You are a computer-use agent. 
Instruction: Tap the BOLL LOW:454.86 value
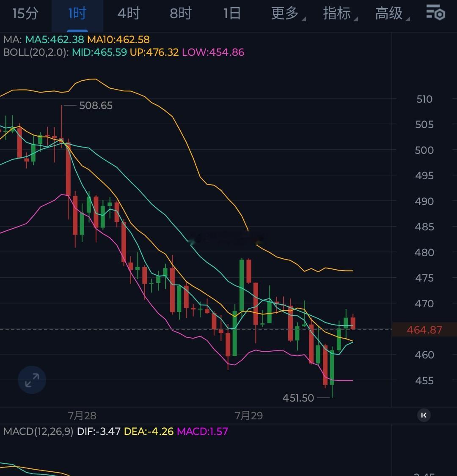coord(213,52)
